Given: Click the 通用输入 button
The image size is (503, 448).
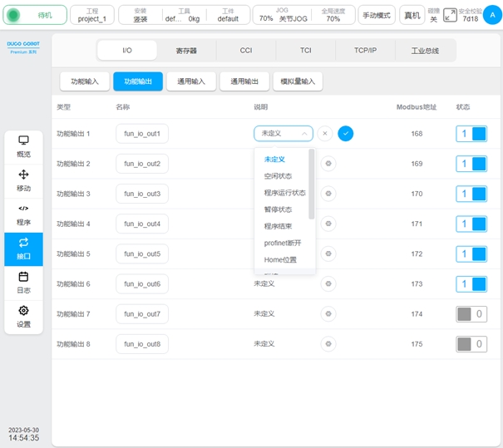Looking at the screenshot, I should point(191,81).
